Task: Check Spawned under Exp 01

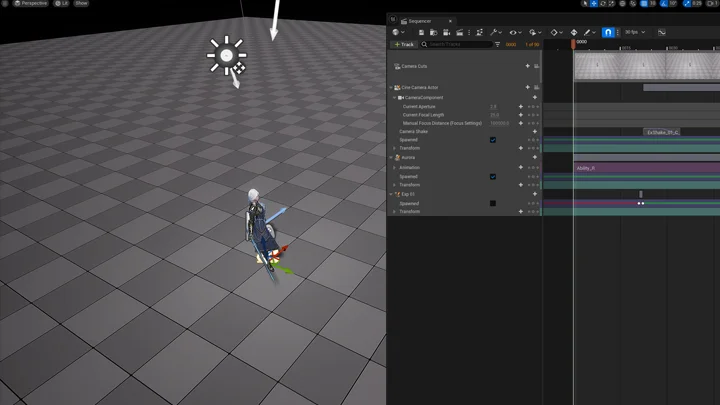Action: click(493, 203)
